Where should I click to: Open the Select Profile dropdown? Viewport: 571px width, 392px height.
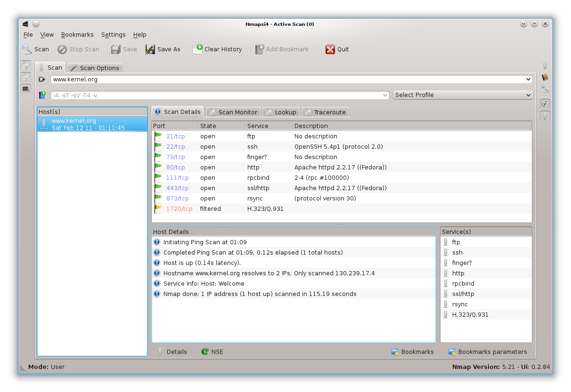coord(463,95)
